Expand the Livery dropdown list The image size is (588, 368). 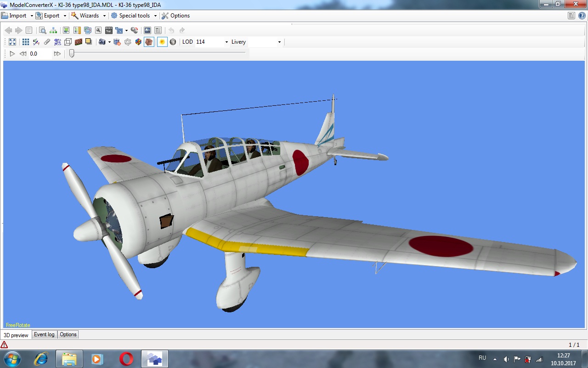(279, 42)
